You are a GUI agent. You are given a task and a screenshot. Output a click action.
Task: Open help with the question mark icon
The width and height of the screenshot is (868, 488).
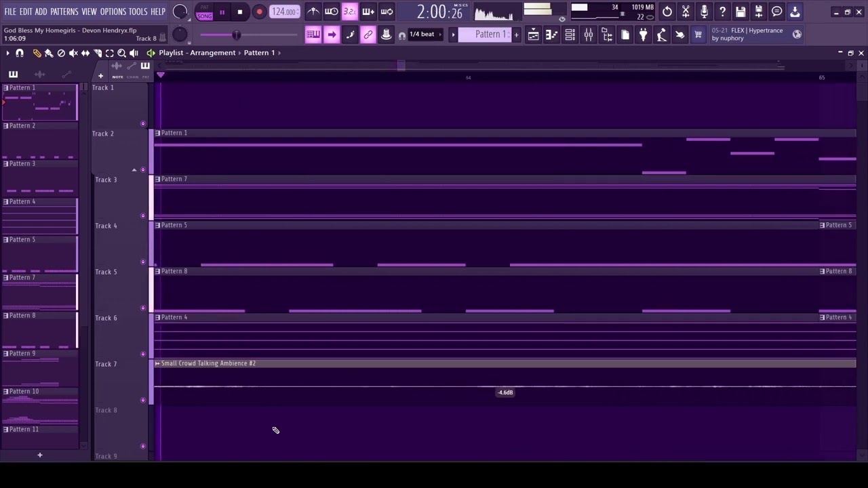pos(722,12)
